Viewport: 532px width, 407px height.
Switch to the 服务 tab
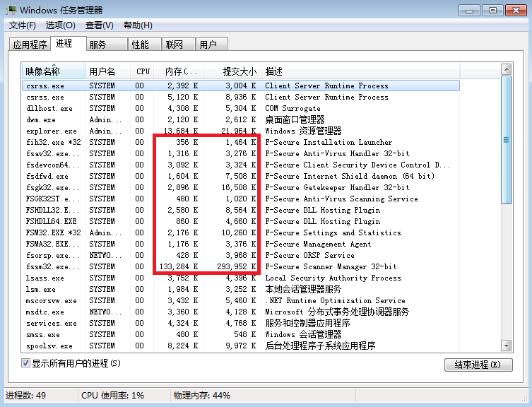(x=97, y=45)
